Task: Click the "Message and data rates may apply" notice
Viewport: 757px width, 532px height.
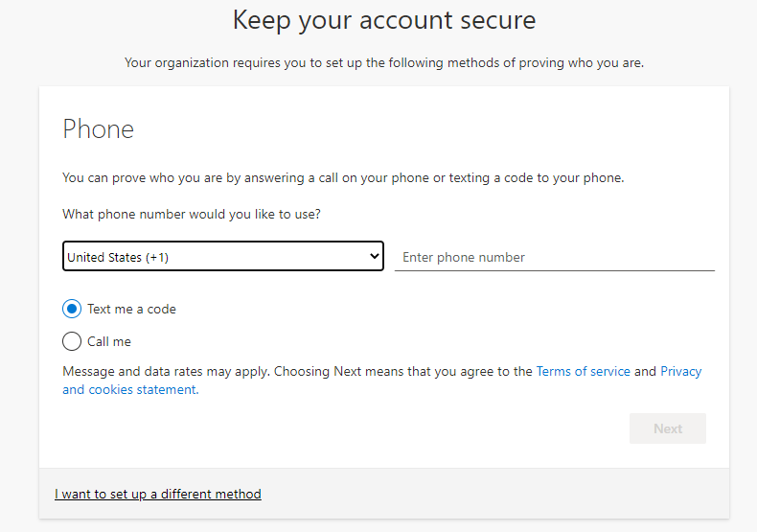Action: point(166,371)
